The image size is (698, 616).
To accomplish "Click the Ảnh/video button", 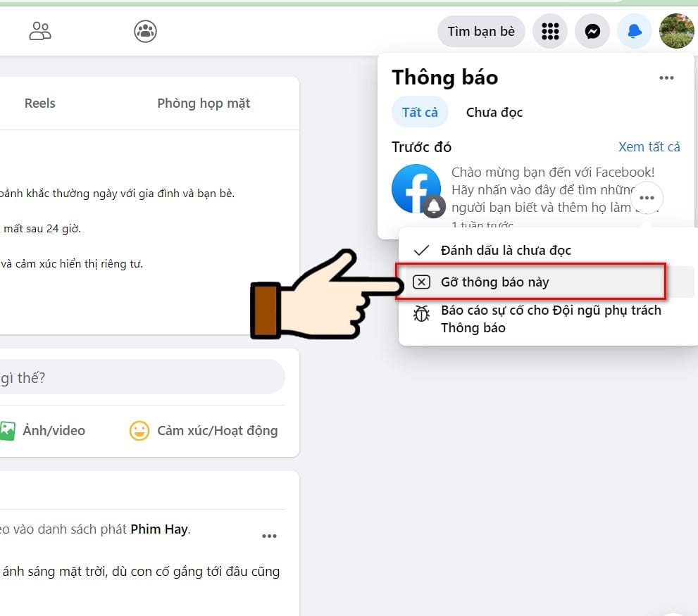I will [x=43, y=430].
